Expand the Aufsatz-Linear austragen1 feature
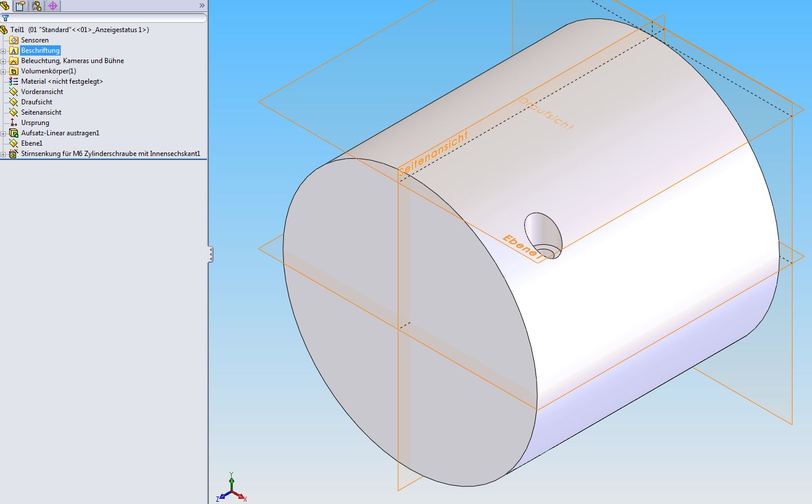Screen dimensions: 812x504 (3, 134)
